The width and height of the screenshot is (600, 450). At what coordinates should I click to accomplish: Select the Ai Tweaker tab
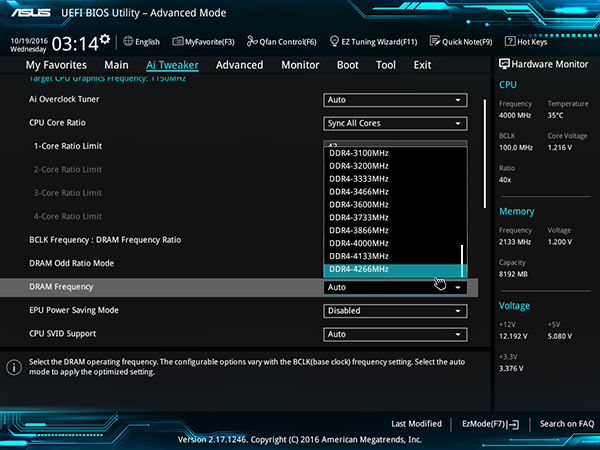click(172, 65)
